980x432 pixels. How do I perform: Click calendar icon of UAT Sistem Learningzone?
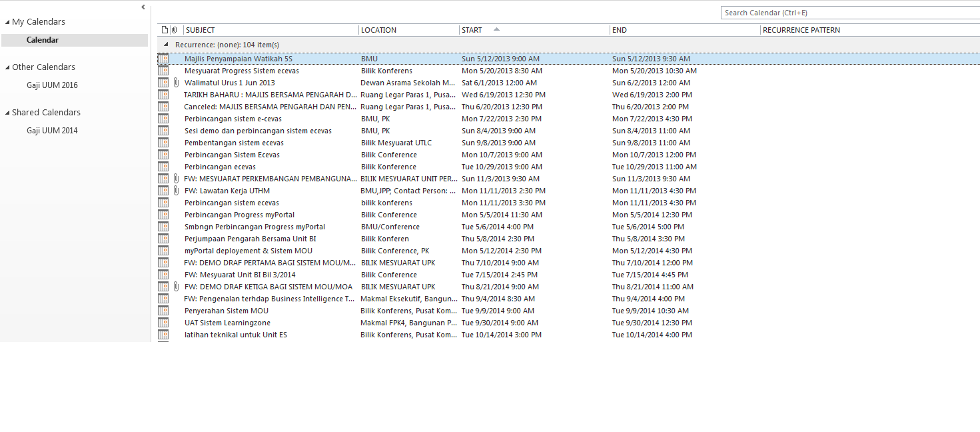click(x=163, y=323)
